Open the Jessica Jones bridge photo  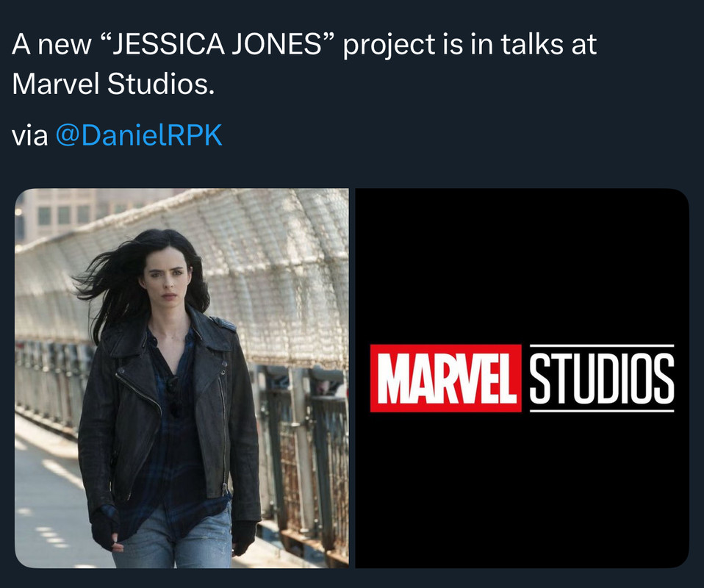point(182,378)
